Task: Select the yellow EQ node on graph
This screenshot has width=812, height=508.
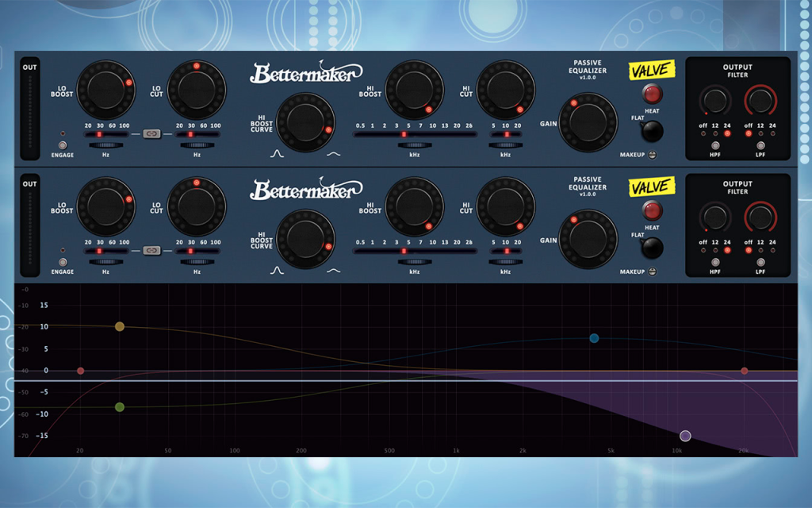Action: tap(120, 326)
